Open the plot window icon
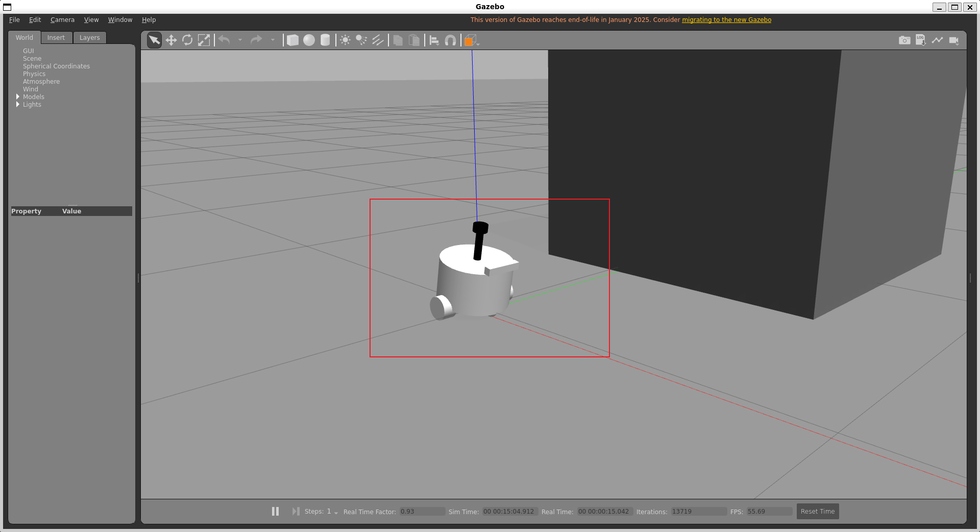This screenshot has width=980, height=532. (937, 40)
